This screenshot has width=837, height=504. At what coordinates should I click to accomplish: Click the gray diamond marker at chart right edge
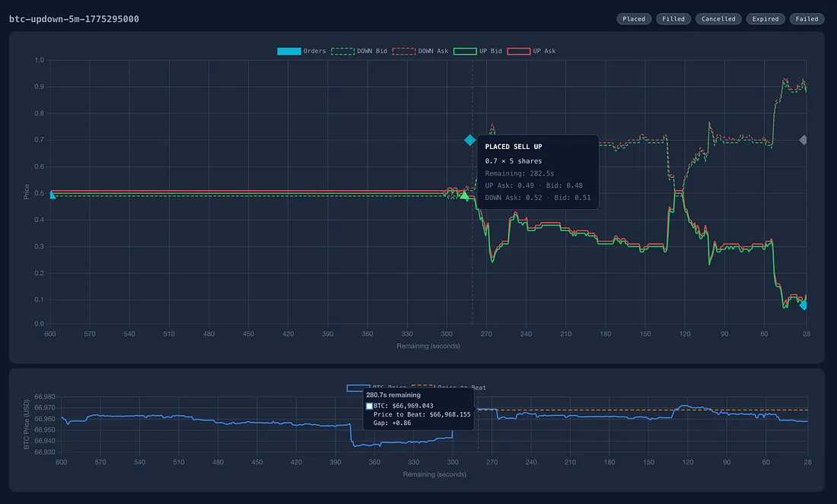tap(803, 140)
